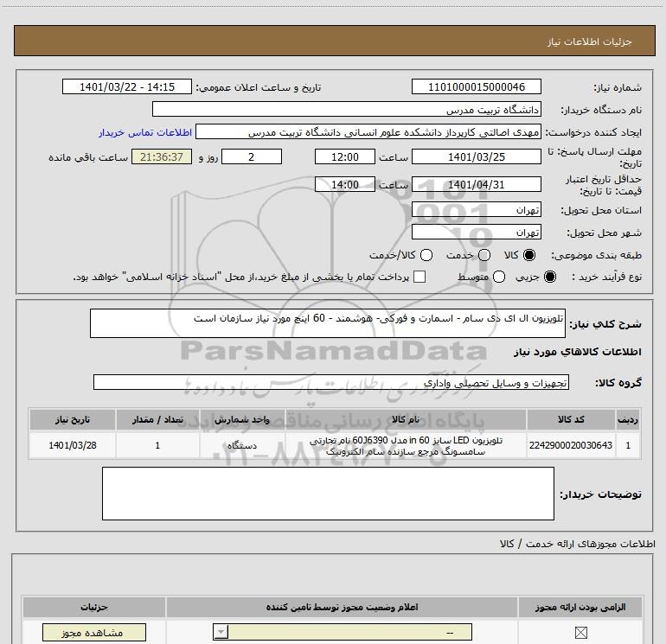The image size is (666, 644).
Task: Click the buyer organization field دانشگاه تربیت مدرس
Action: tap(347, 109)
